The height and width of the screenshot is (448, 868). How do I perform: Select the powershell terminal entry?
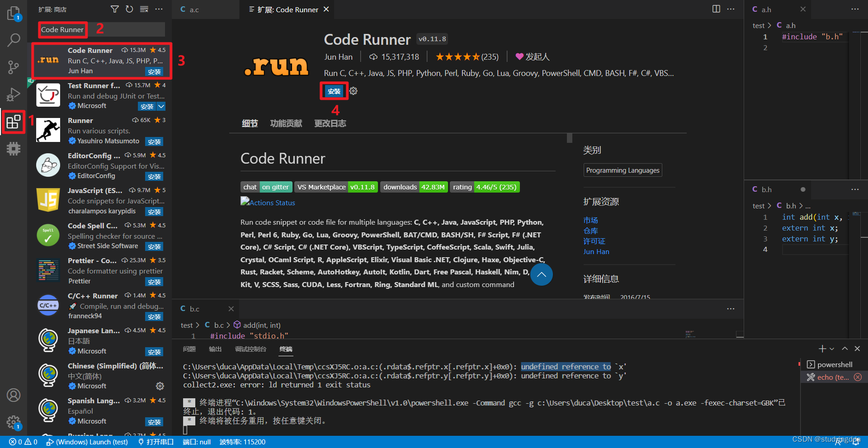pos(834,364)
